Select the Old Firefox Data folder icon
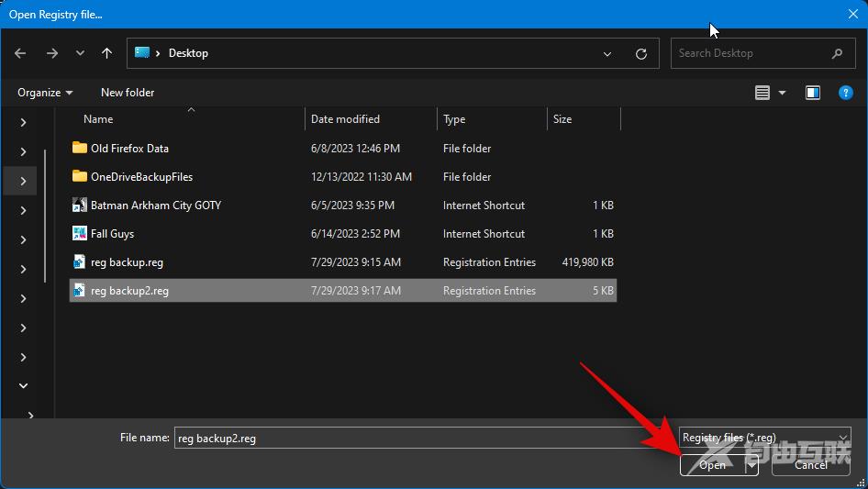The height and width of the screenshot is (489, 868). (x=80, y=148)
